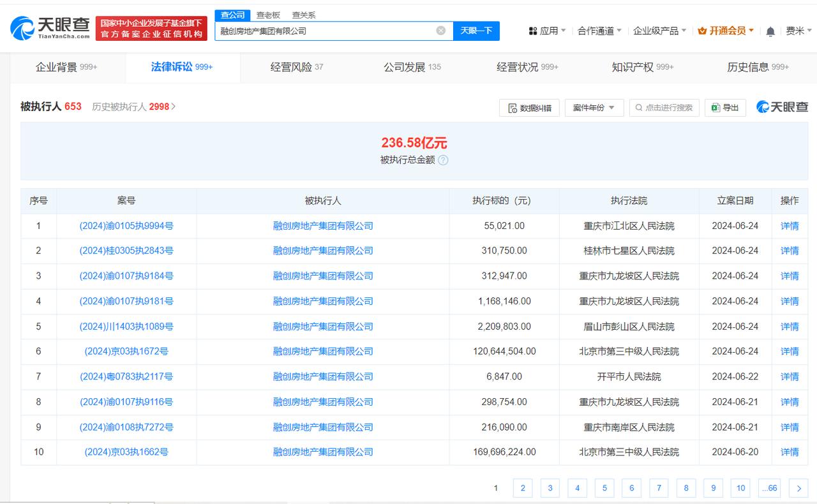Select the 法律诉讼 tab

coord(182,67)
